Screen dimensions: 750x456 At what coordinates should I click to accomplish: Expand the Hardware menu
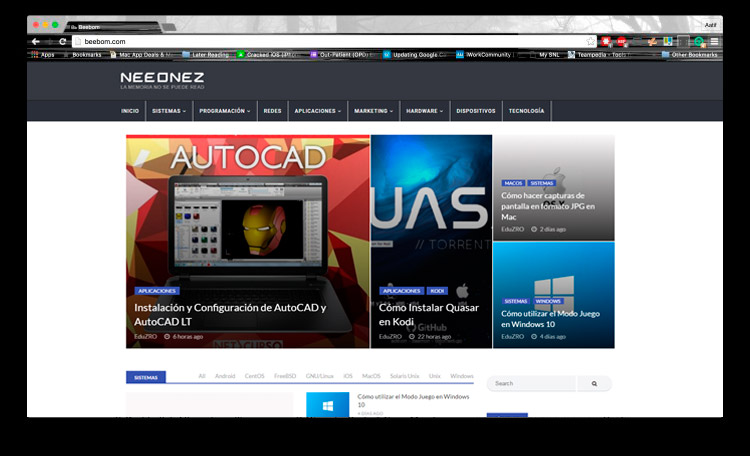coord(425,111)
